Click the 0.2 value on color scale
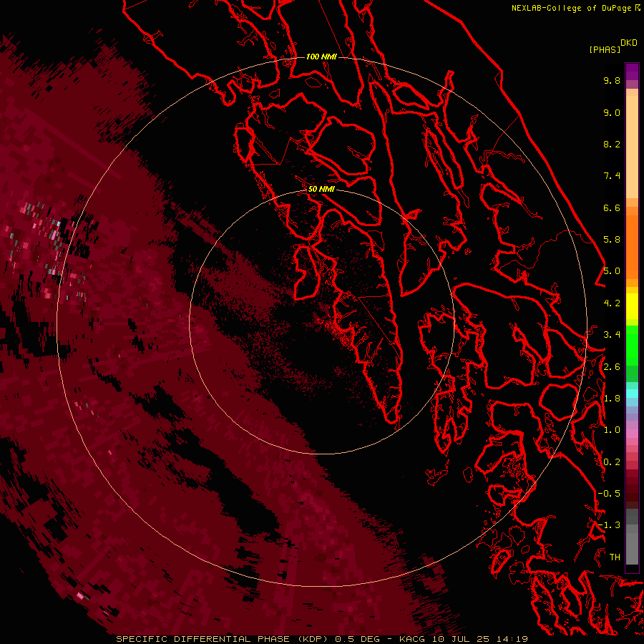This screenshot has height=644, width=644. coord(612,462)
